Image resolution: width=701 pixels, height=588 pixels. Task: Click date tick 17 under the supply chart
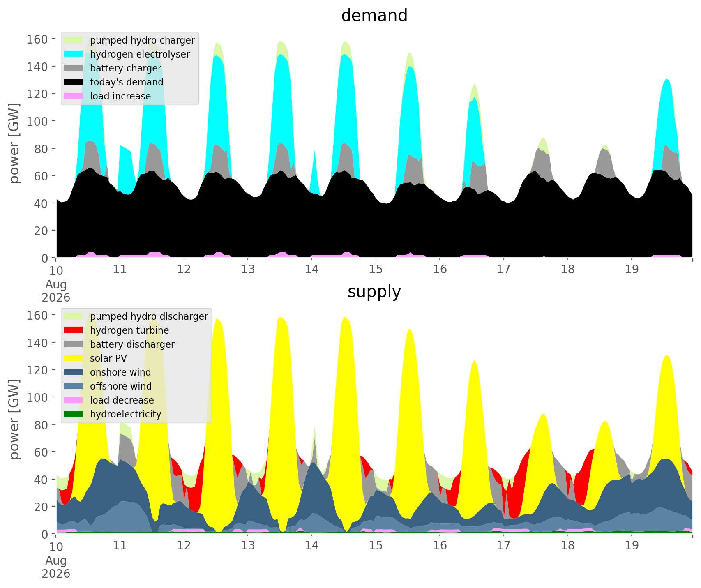503,546
